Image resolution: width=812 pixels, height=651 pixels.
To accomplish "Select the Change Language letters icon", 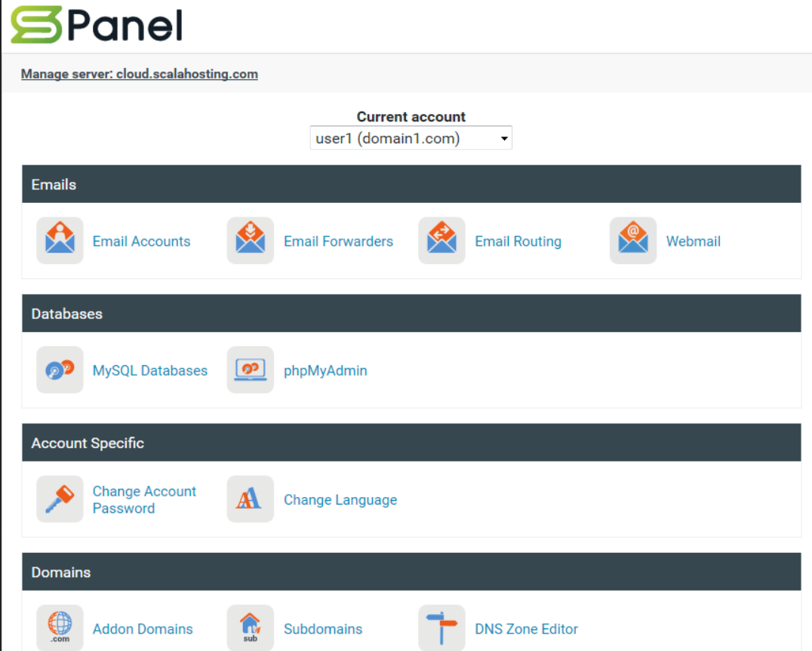I will [x=251, y=499].
